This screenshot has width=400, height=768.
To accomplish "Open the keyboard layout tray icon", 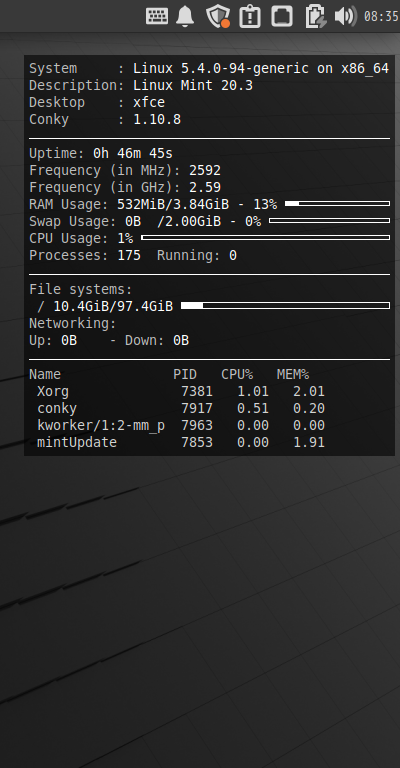I will [157, 16].
